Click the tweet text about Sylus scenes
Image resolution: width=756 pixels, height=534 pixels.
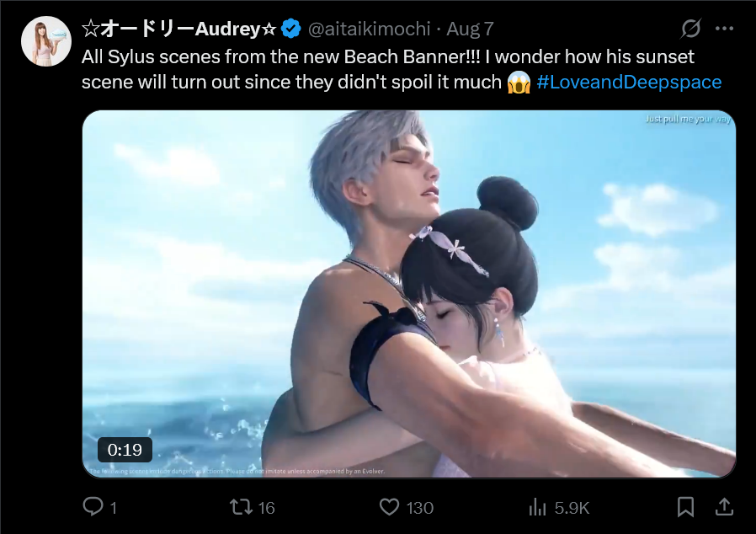[402, 69]
